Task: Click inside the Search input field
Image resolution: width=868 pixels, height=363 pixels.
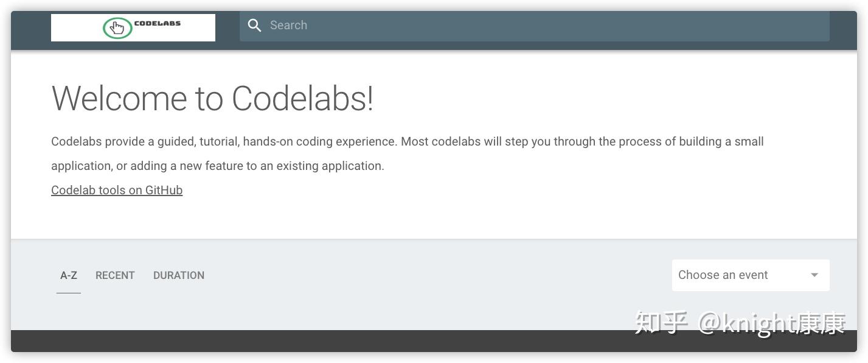Action: click(x=426, y=25)
